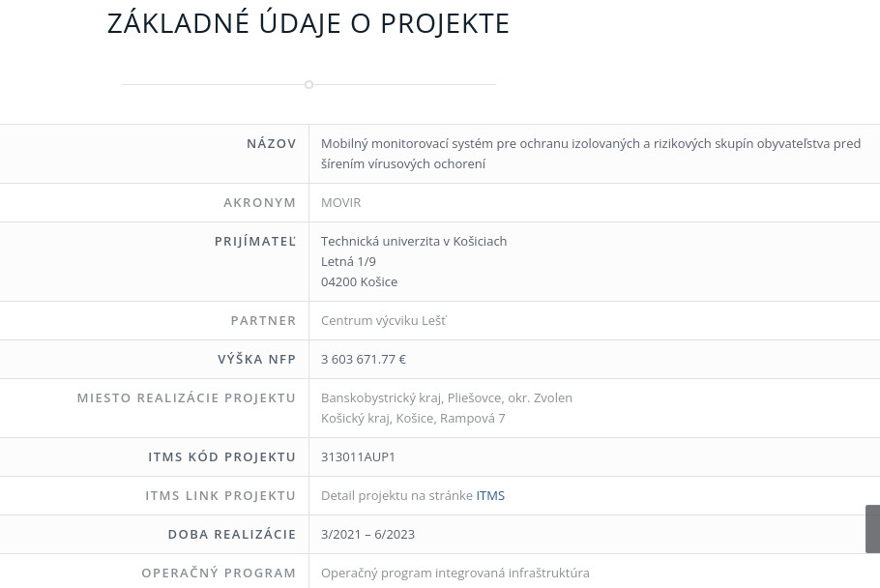Click the MIESTO REALIZÁCIE PROJEKTU label
The height and width of the screenshot is (588, 880).
(187, 397)
